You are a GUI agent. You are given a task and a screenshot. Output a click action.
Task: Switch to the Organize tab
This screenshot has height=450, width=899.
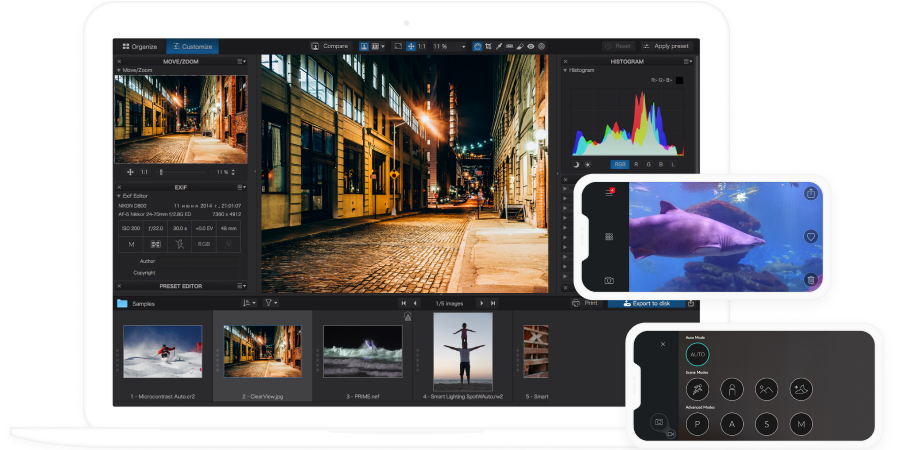(x=139, y=46)
